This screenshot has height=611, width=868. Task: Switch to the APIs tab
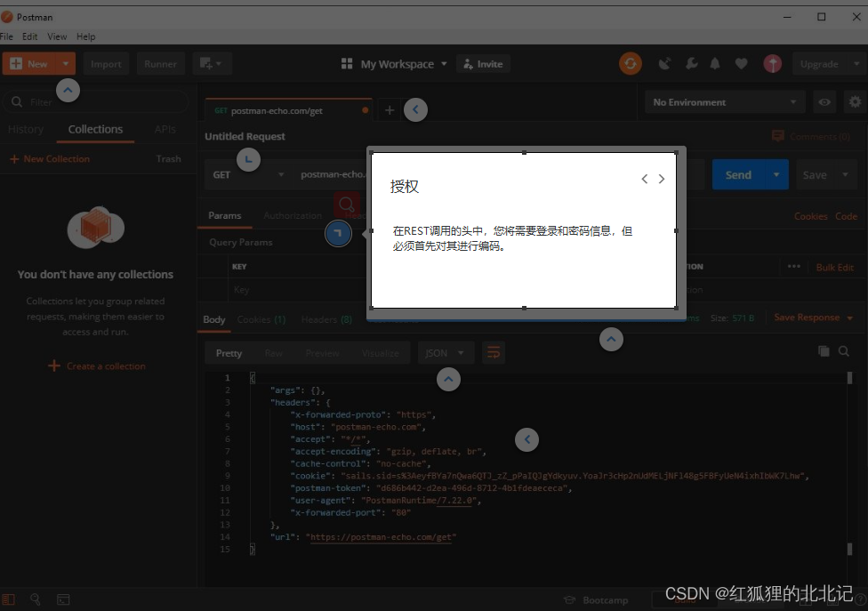(165, 129)
